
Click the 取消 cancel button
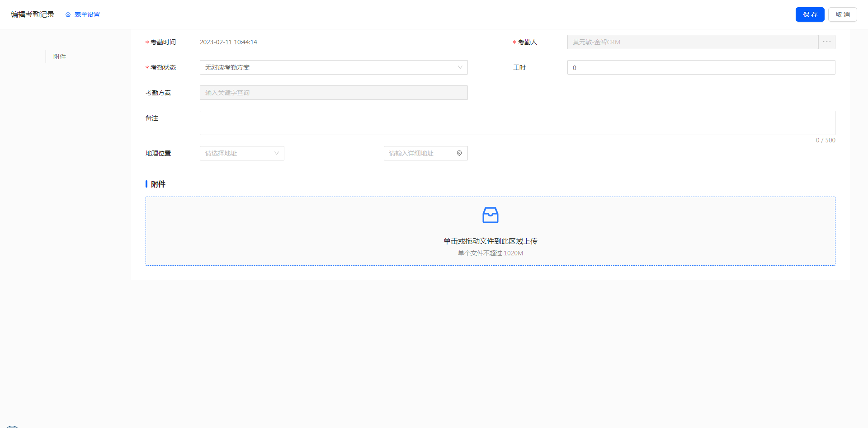[x=842, y=14]
